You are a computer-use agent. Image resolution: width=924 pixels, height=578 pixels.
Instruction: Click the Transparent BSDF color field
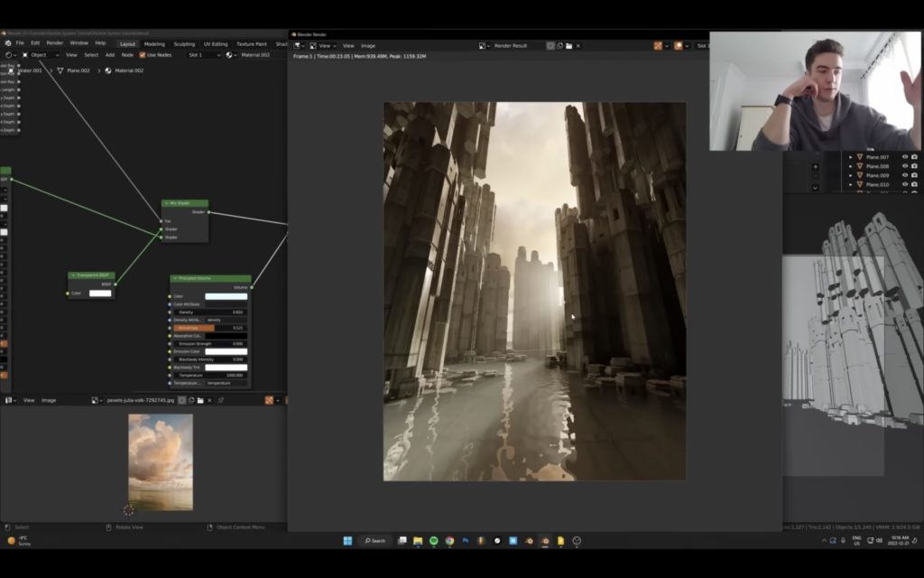[x=100, y=293]
